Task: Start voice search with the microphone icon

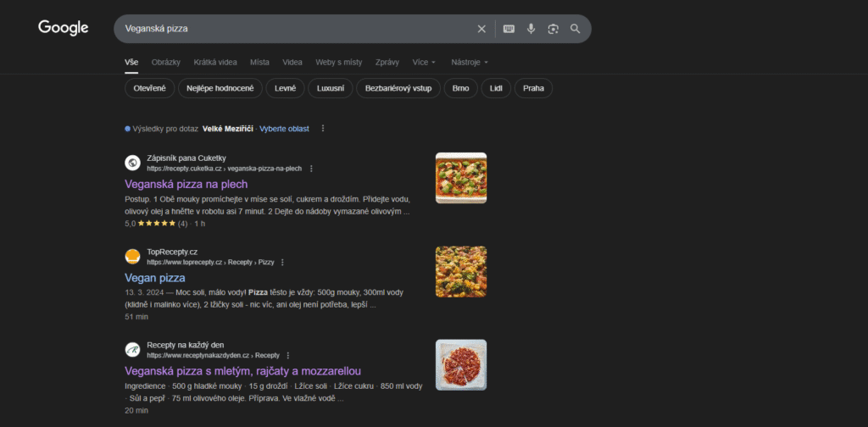Action: pos(531,29)
